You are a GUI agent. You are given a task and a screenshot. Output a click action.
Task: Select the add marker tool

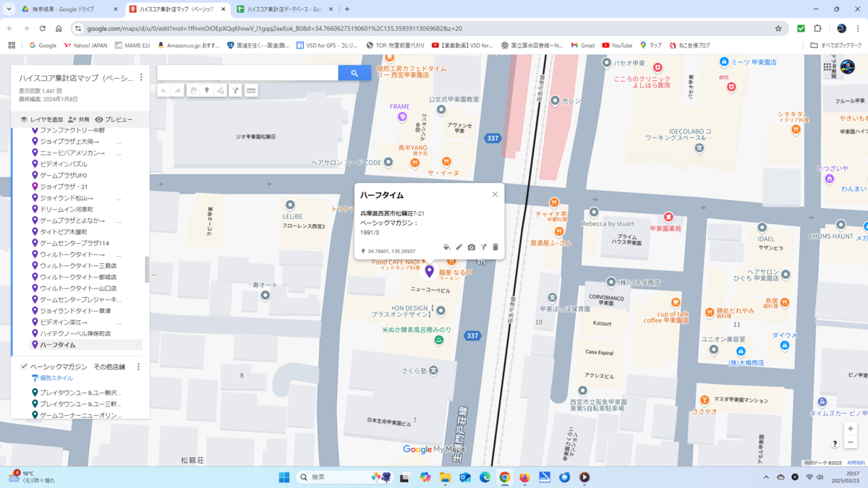tap(207, 90)
